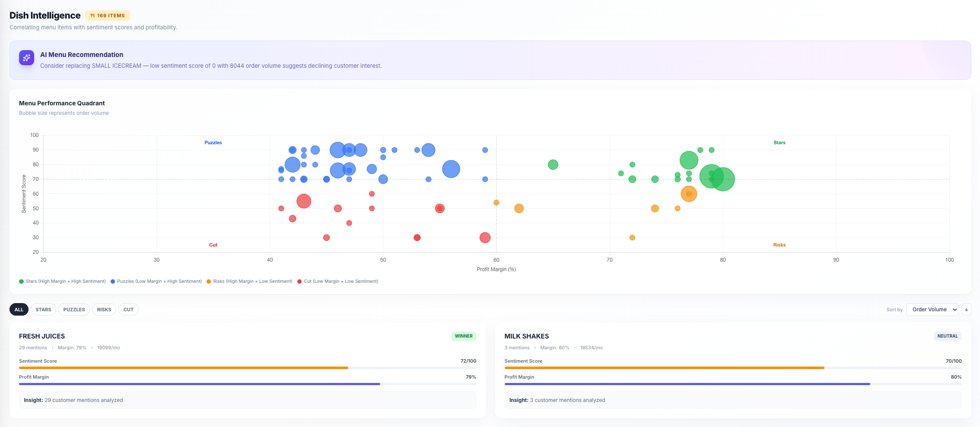Click the large blue bubble in Puzzles quadrant
Image resolution: width=980 pixels, height=427 pixels.
point(451,168)
